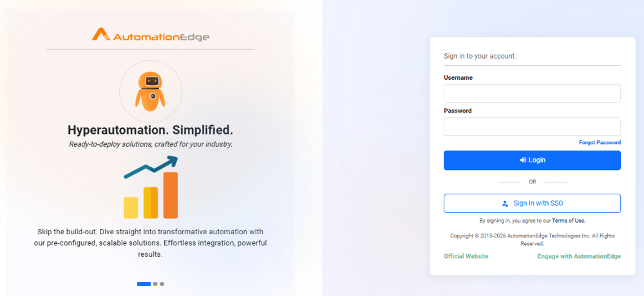
Task: Select the first active carousel indicator
Action: [x=144, y=284]
